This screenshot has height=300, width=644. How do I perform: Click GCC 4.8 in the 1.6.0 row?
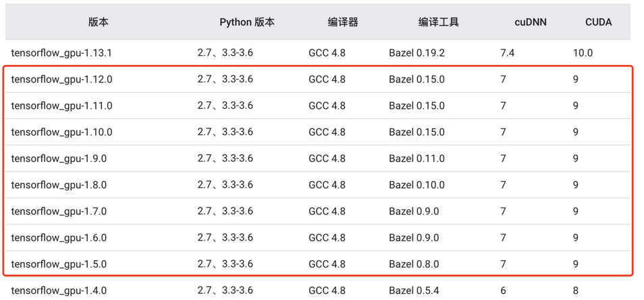pos(327,238)
